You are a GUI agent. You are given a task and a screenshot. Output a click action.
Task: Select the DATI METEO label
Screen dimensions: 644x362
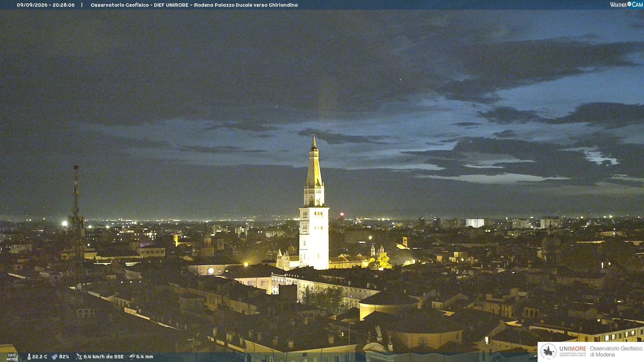[12, 357]
